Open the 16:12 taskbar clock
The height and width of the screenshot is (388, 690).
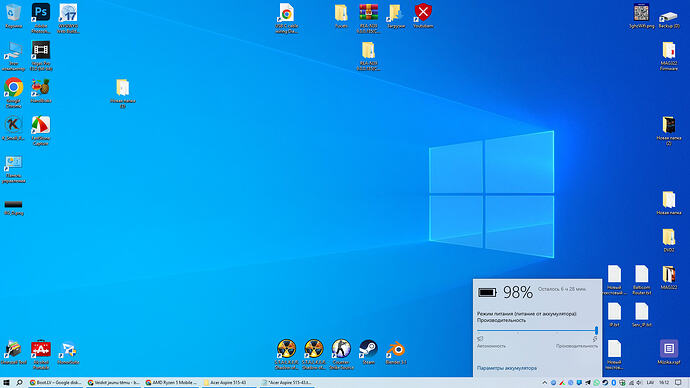coord(664,383)
